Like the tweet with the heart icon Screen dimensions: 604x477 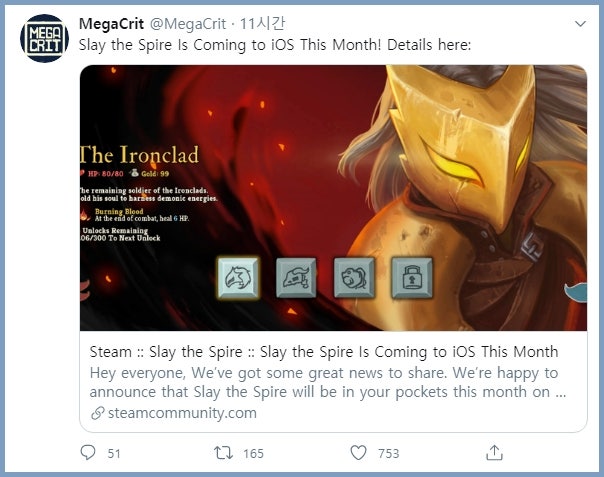pyautogui.click(x=358, y=453)
